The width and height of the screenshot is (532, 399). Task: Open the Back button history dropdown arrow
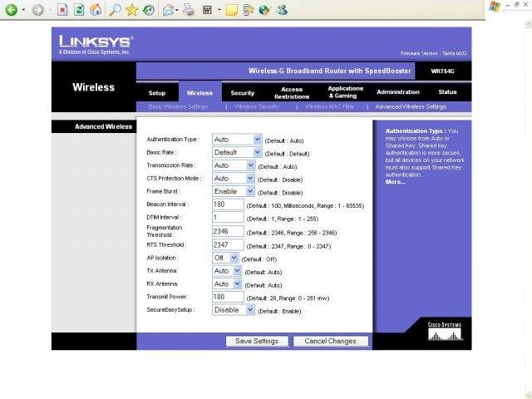tap(23, 9)
